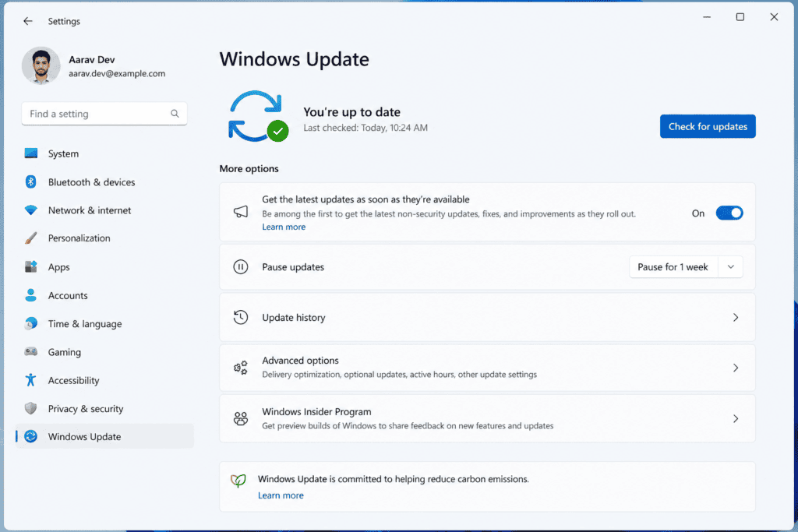Turn off get latest updates toggle
798x532 pixels.
[729, 213]
